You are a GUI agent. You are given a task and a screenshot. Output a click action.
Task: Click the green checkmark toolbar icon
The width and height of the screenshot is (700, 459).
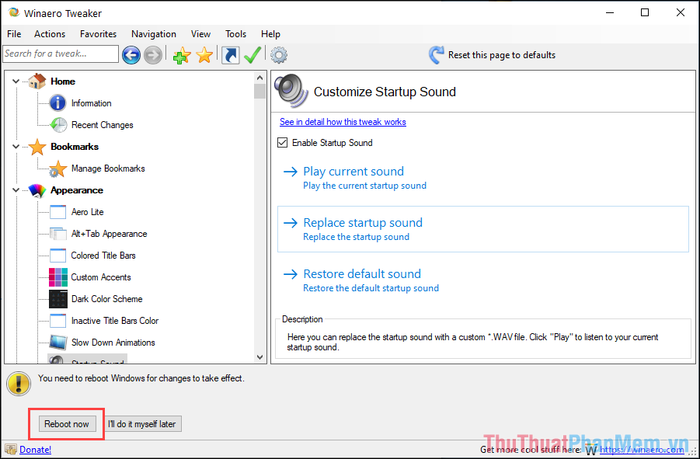point(253,55)
